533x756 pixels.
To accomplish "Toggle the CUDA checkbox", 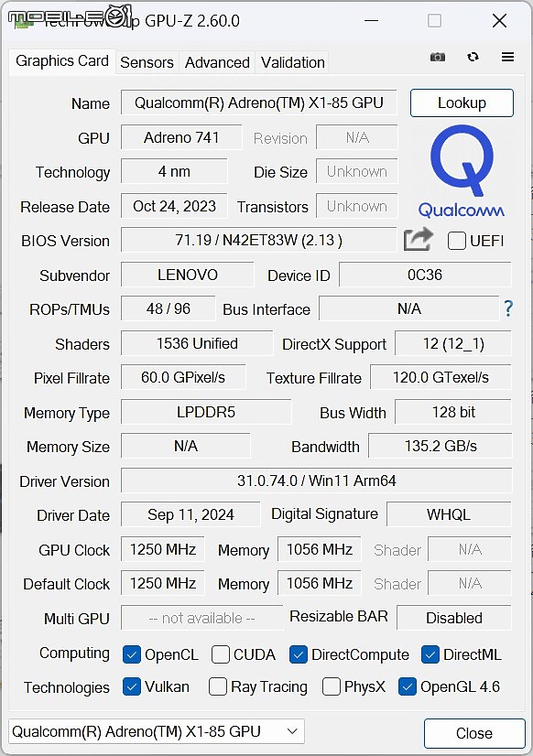I will pos(221,654).
